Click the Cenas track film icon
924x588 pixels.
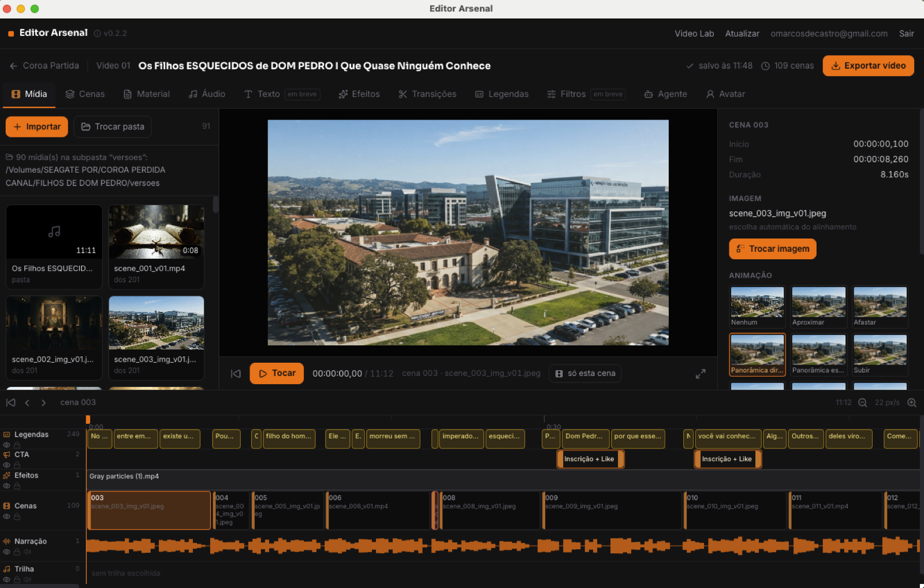pos(7,505)
